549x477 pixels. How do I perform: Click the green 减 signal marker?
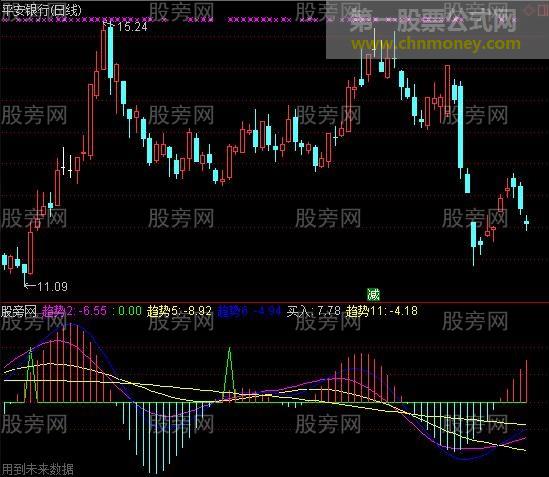tap(373, 295)
